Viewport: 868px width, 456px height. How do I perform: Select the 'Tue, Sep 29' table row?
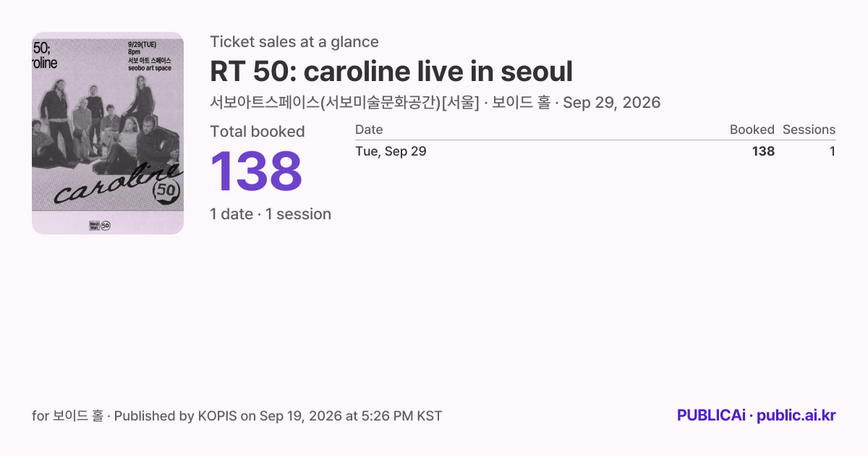[x=595, y=151]
